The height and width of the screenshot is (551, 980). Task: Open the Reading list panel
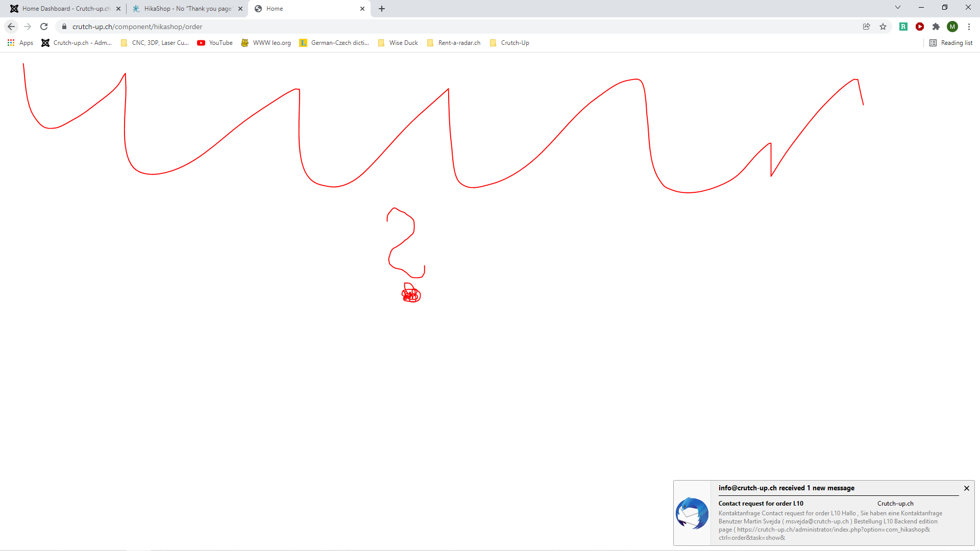(951, 43)
